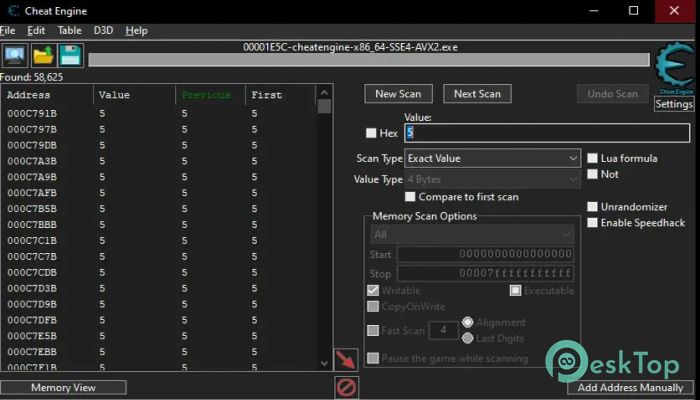Image resolution: width=700 pixels, height=400 pixels.
Task: Select address row 000C7EBB
Action: [159, 352]
